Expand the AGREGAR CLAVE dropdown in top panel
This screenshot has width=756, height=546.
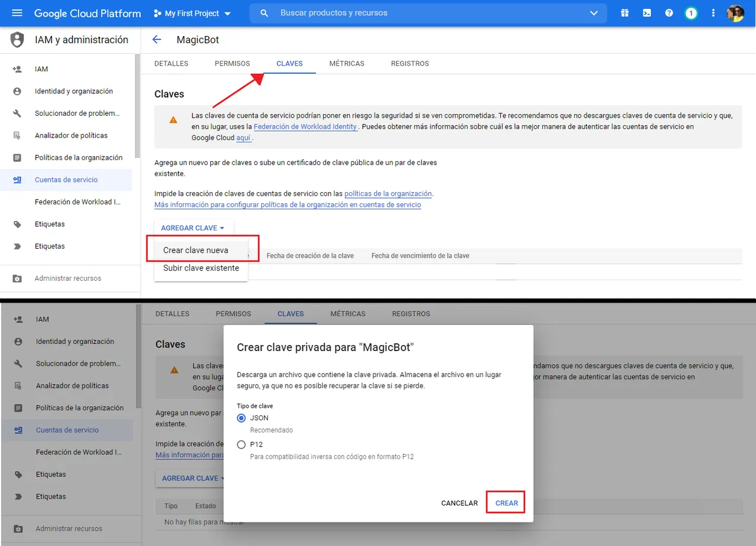194,227
